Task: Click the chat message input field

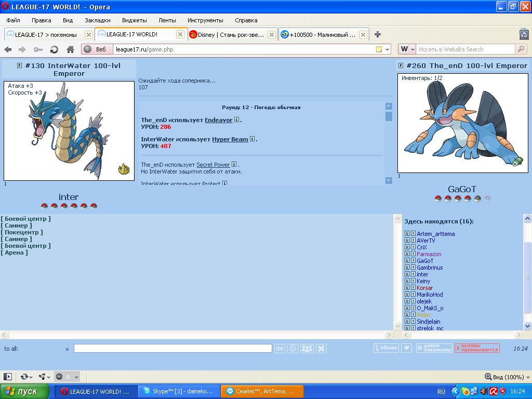Action: 172,348
